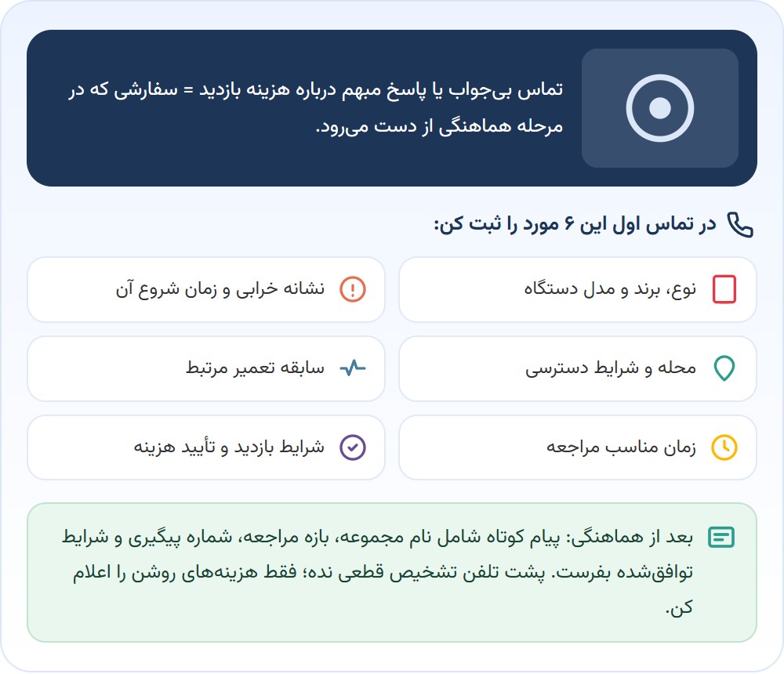Click the orange exclamation alert icon
The width and height of the screenshot is (784, 674).
[x=353, y=289]
